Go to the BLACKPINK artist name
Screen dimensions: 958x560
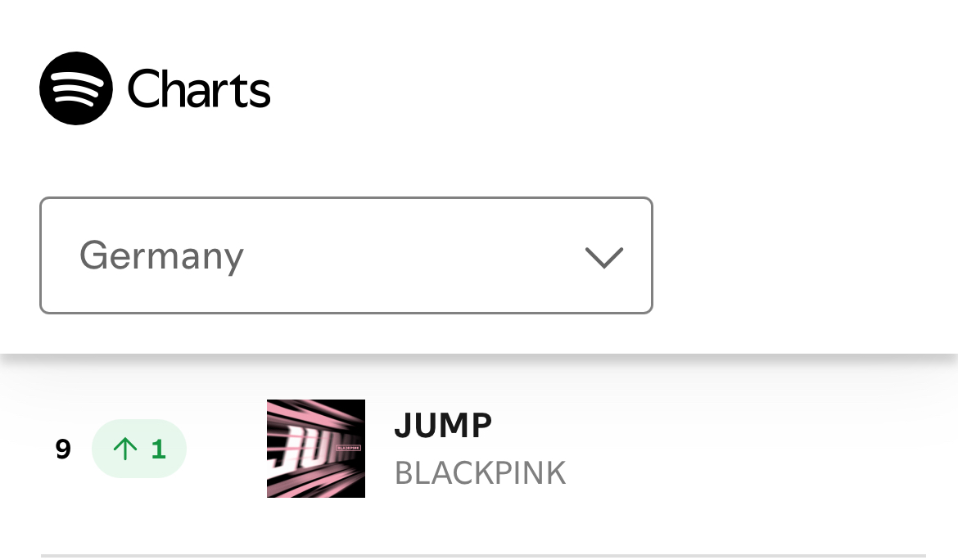(x=480, y=473)
